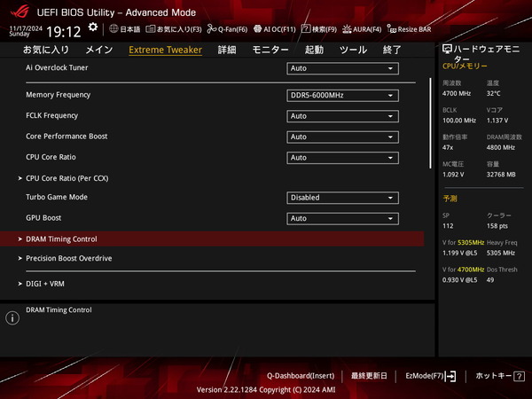The image size is (532, 399).
Task: Click 0.930 V @L5 value
Action: point(459,280)
